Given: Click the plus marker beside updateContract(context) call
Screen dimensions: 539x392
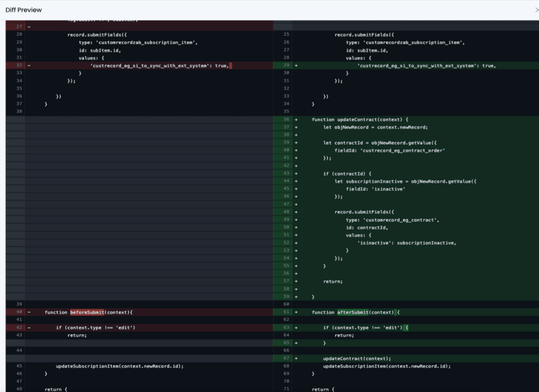Looking at the screenshot, I should point(296,358).
